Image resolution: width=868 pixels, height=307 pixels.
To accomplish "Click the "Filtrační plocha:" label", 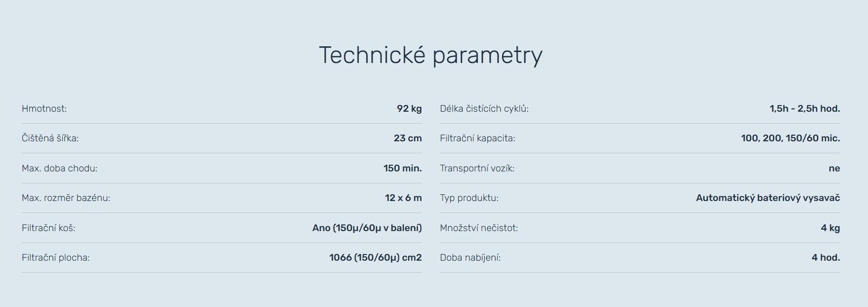I will [x=55, y=258].
